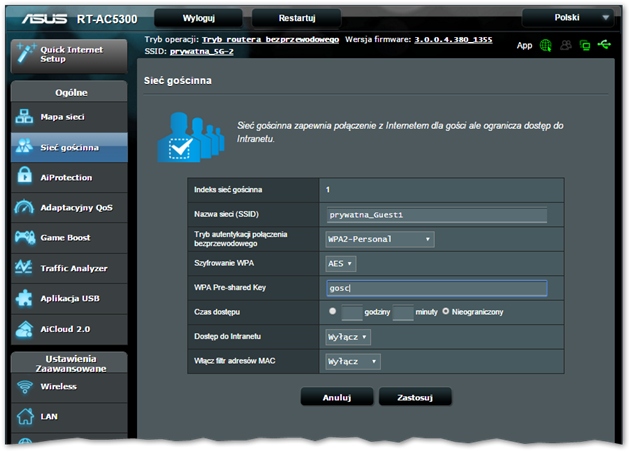
Task: Select the godziny/minuty limited time radio button
Action: click(x=332, y=311)
